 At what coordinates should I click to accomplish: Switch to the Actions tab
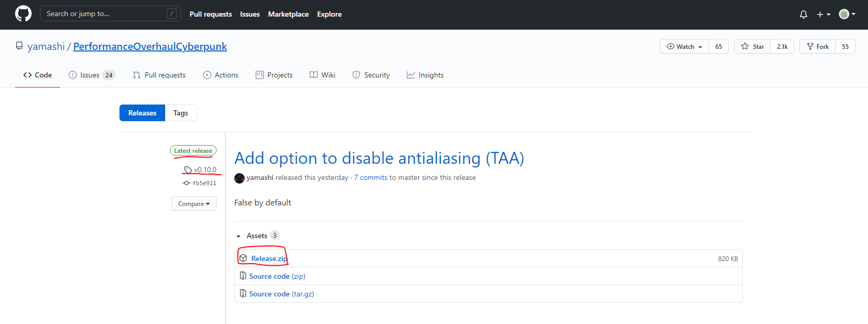(221, 75)
